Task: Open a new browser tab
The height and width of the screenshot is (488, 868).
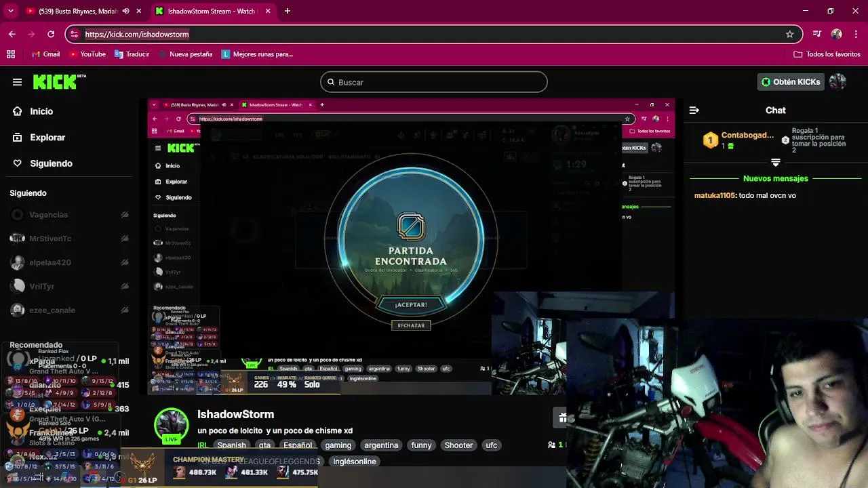Action: [x=288, y=11]
